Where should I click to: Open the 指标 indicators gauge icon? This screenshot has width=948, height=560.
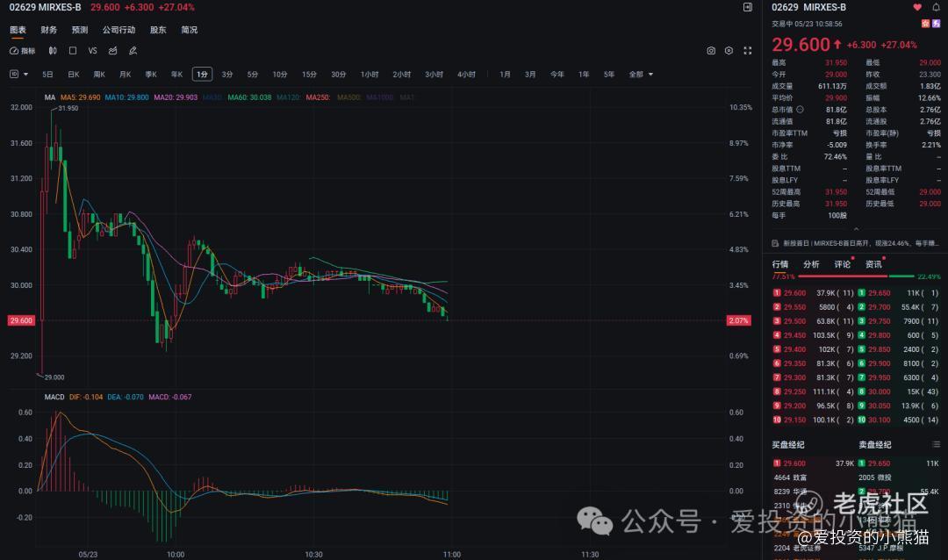[14, 51]
